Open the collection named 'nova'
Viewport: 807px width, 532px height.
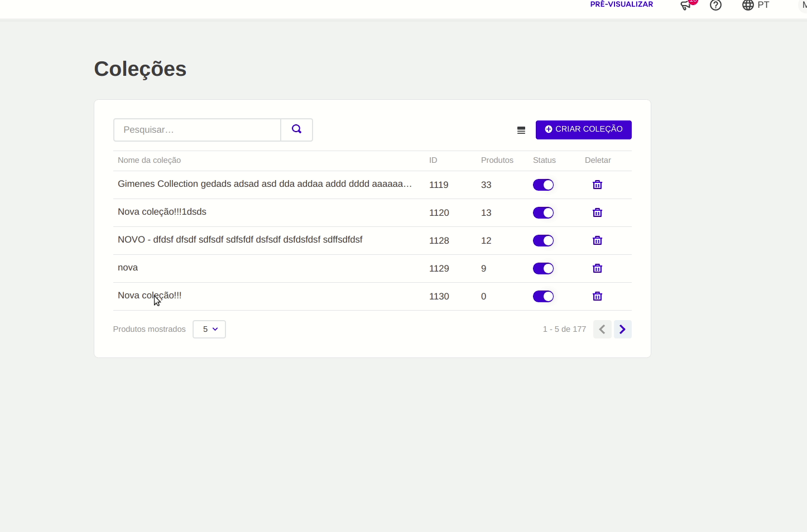128,268
